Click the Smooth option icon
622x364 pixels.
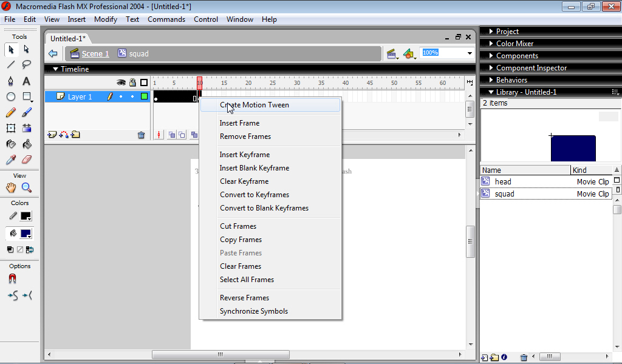pos(13,295)
